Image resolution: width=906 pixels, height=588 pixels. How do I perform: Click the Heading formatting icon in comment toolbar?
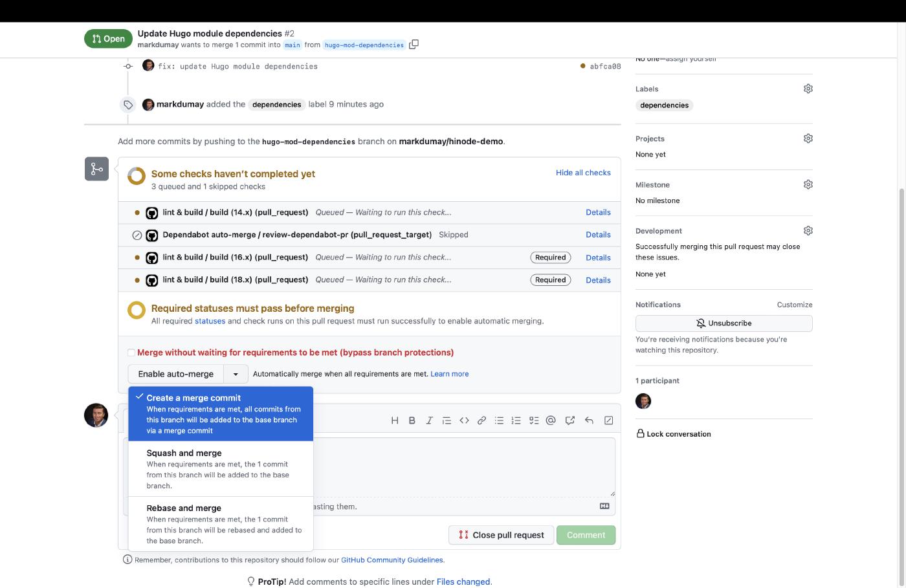tap(395, 420)
